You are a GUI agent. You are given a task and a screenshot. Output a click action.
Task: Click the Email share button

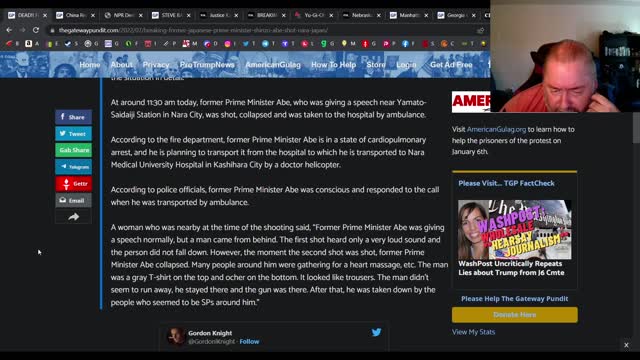coord(73,200)
